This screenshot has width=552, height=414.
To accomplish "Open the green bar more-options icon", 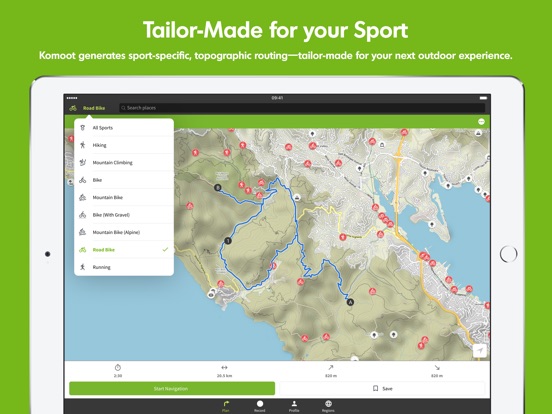I will (481, 122).
